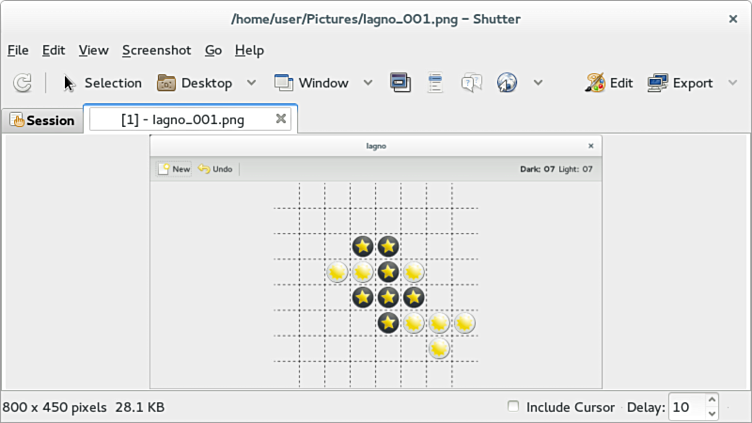Increase the Delay value with the up arrow
752x423 pixels.
(712, 401)
